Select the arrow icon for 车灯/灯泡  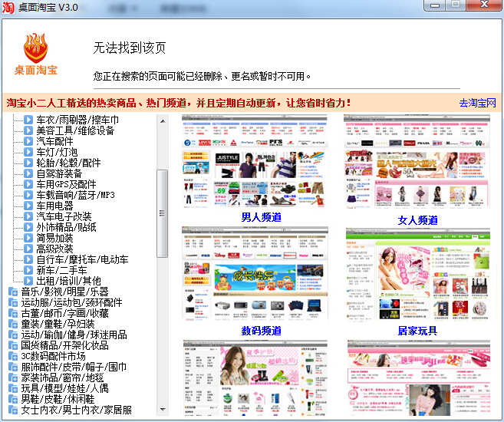point(28,152)
